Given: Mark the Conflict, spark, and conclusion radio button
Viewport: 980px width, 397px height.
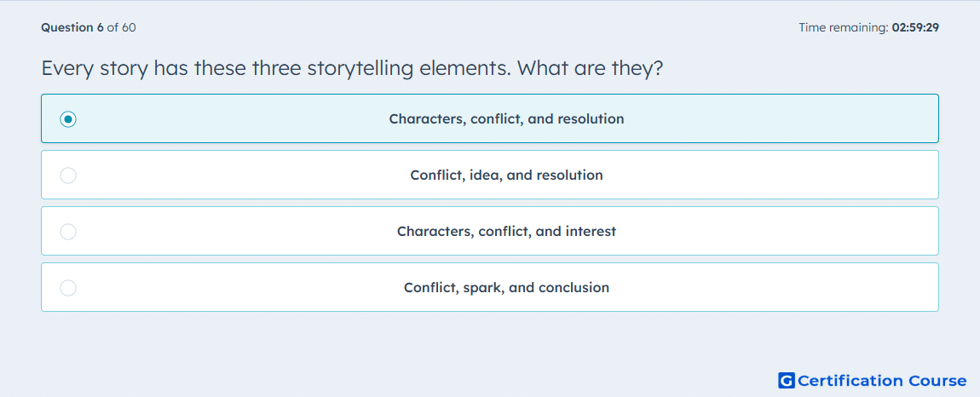Looking at the screenshot, I should tap(68, 288).
